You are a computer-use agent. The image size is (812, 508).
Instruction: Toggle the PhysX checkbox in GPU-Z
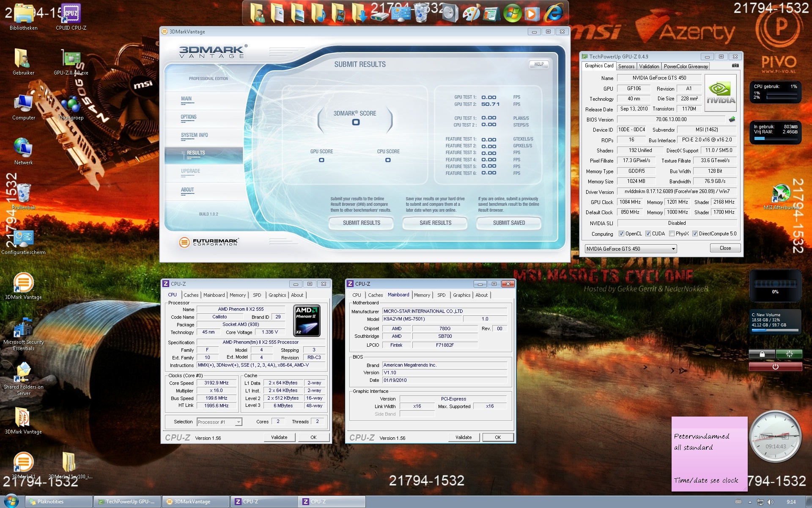(x=672, y=234)
